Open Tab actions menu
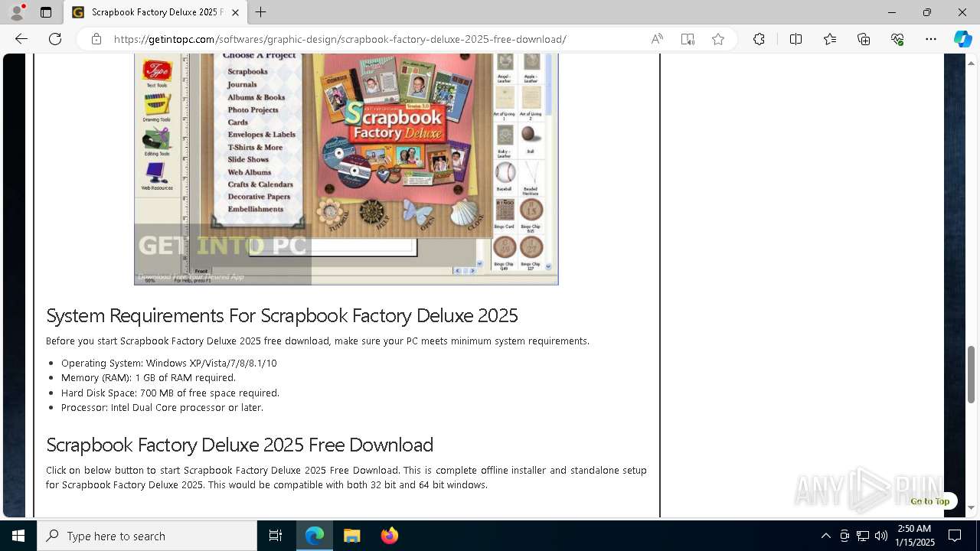Image resolution: width=980 pixels, height=551 pixels. [46, 12]
